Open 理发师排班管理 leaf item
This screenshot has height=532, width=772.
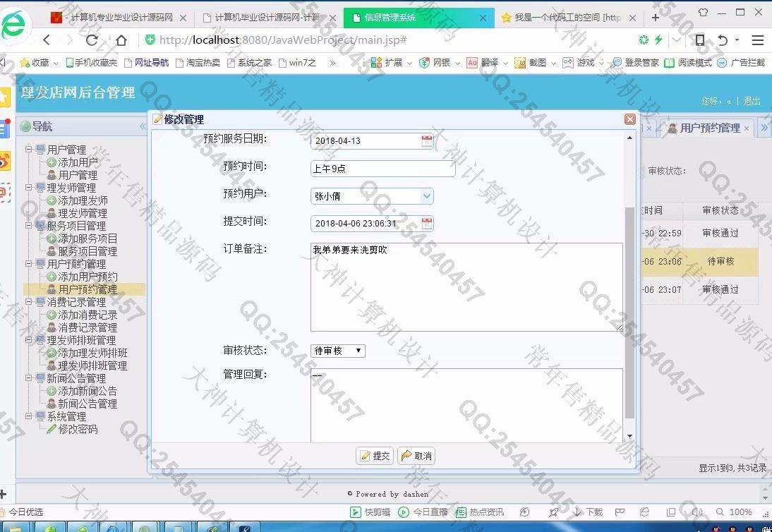tap(87, 365)
